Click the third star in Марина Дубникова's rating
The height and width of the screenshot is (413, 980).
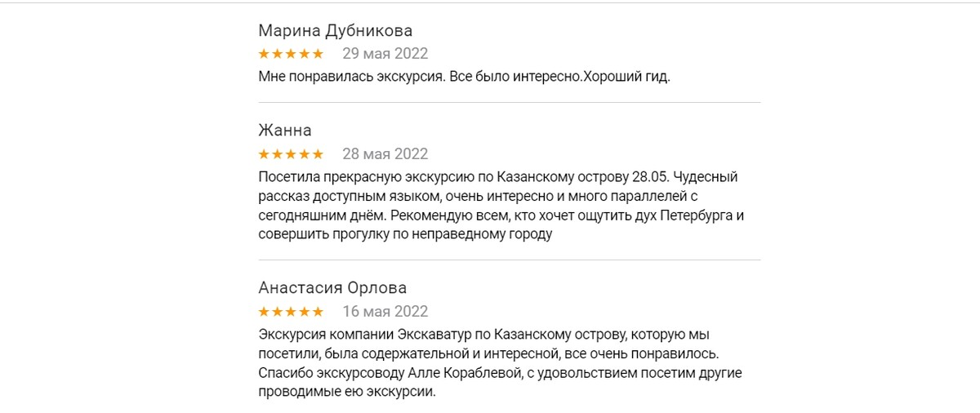pyautogui.click(x=291, y=54)
